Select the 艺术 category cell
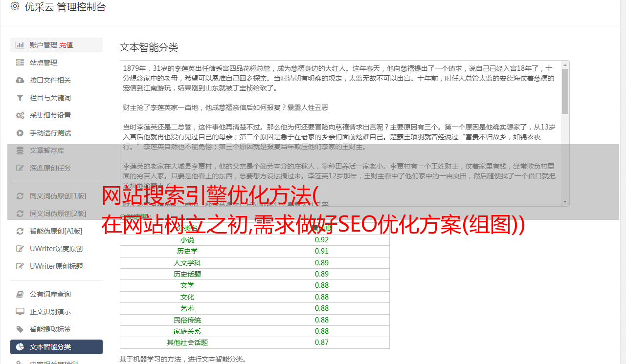This screenshot has width=626, height=364. pos(187,308)
